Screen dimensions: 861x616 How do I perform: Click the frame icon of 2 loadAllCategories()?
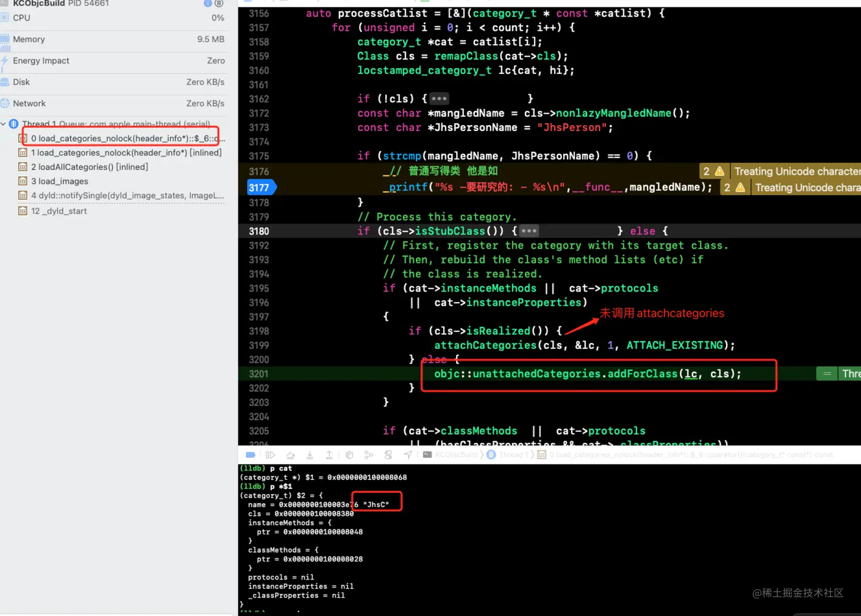[x=23, y=167]
